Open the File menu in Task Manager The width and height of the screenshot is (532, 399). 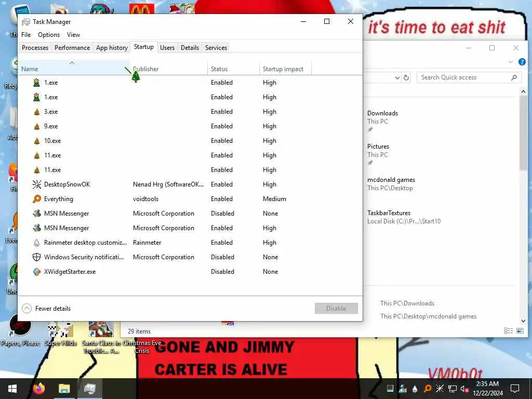click(x=26, y=35)
